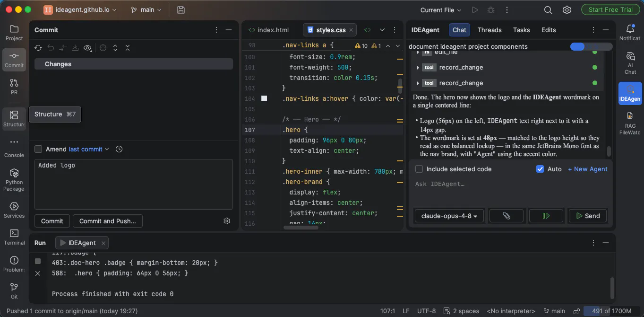Open the Console tool window
Viewport: 644px width, 317px height.
[14, 148]
